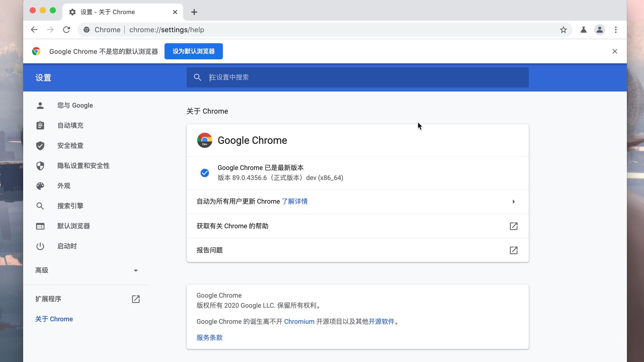The height and width of the screenshot is (362, 644).
Task: Close the 设置 - 关于 Chrome tab
Action: tap(175, 12)
